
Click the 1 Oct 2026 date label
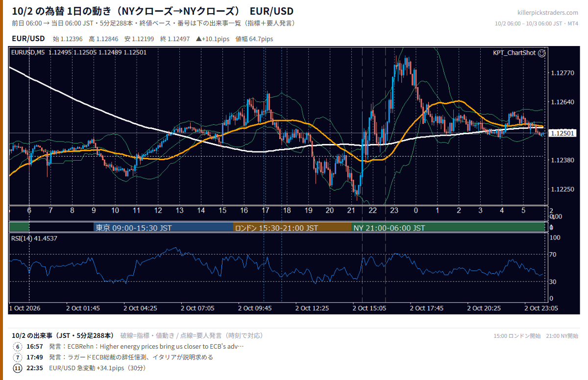(x=25, y=309)
